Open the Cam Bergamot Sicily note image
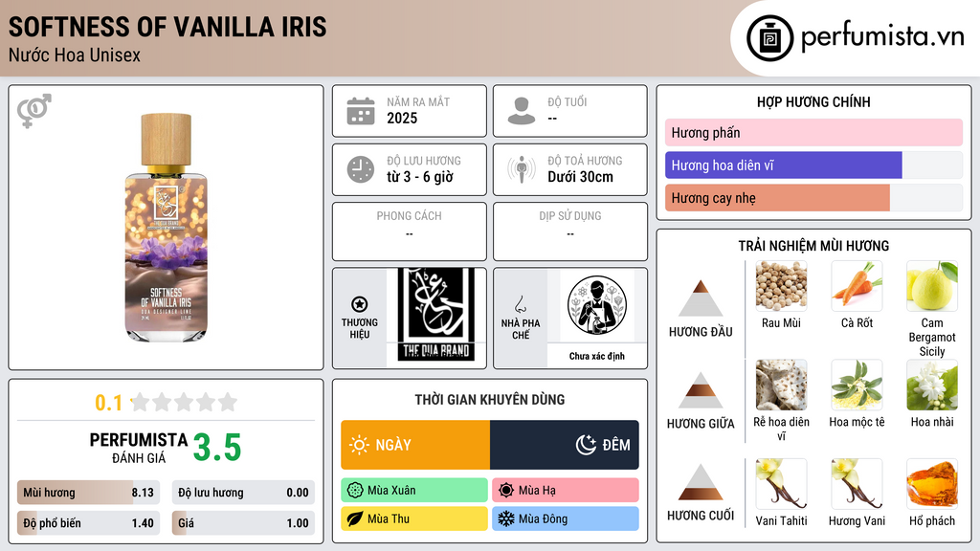 (932, 286)
